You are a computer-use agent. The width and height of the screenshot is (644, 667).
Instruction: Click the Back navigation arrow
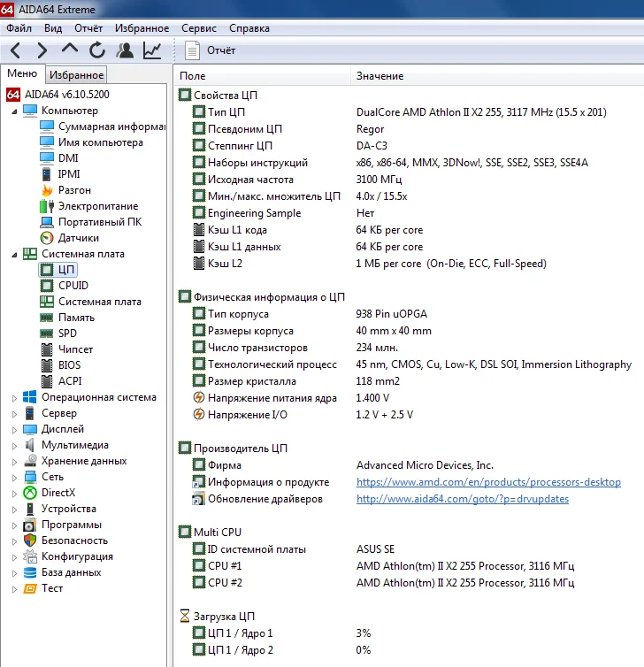coord(15,50)
